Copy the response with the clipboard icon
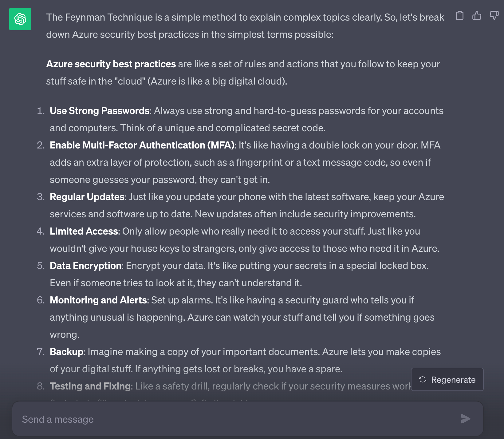Screen dimensions: 504x439 coord(460,15)
